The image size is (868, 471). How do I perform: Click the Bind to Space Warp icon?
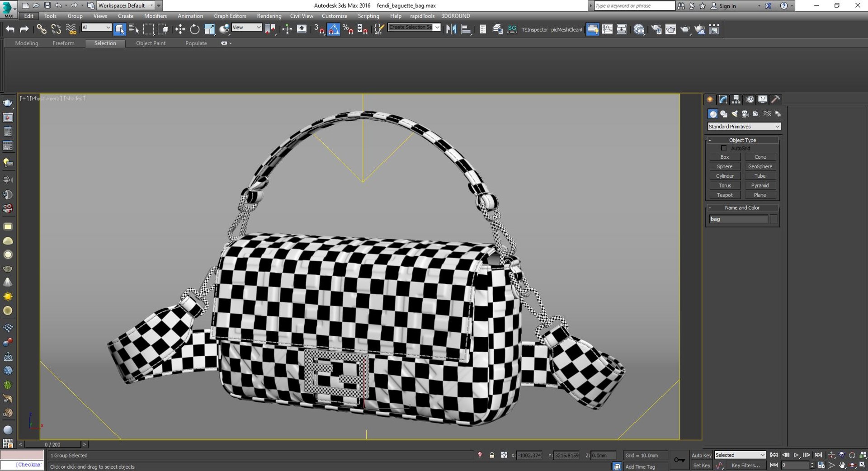click(71, 29)
